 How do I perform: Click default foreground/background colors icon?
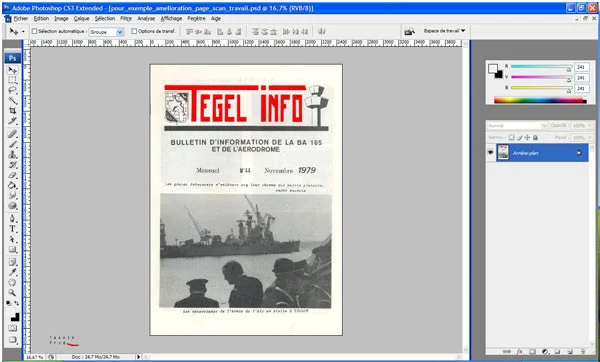[8, 303]
